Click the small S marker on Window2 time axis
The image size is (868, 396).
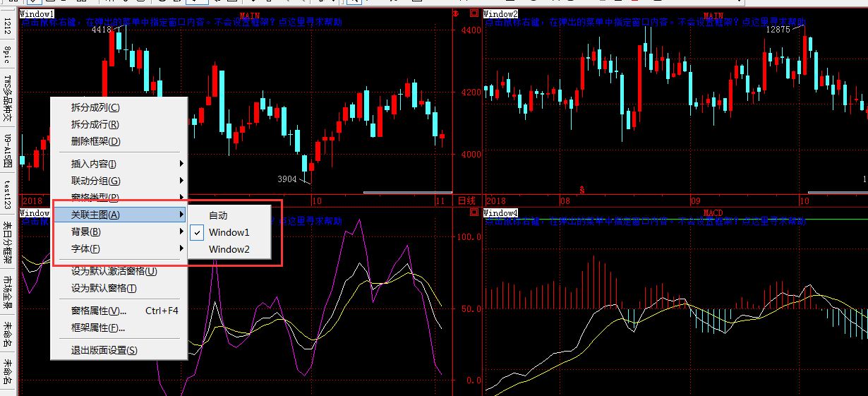point(582,190)
